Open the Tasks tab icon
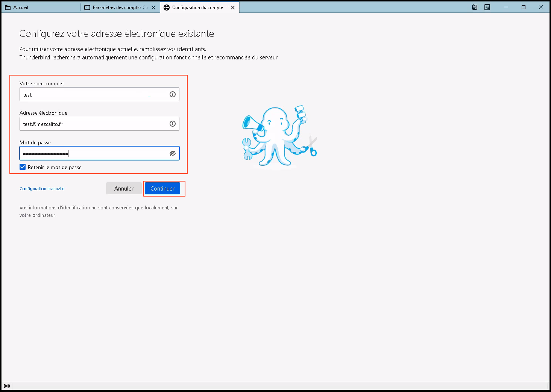The width and height of the screenshot is (551, 392). [487, 7]
